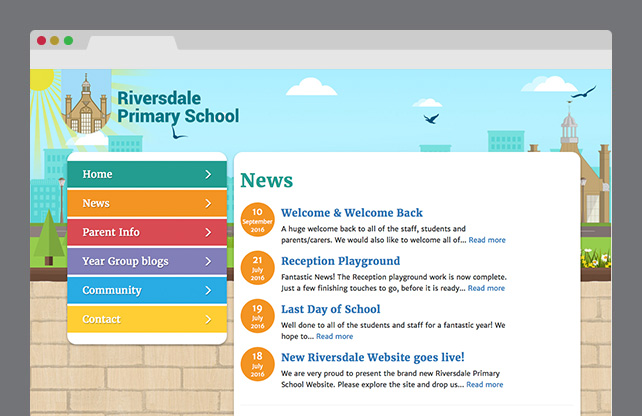642x416 pixels.
Task: Click Read more under Reception Playground
Action: pyautogui.click(x=486, y=288)
